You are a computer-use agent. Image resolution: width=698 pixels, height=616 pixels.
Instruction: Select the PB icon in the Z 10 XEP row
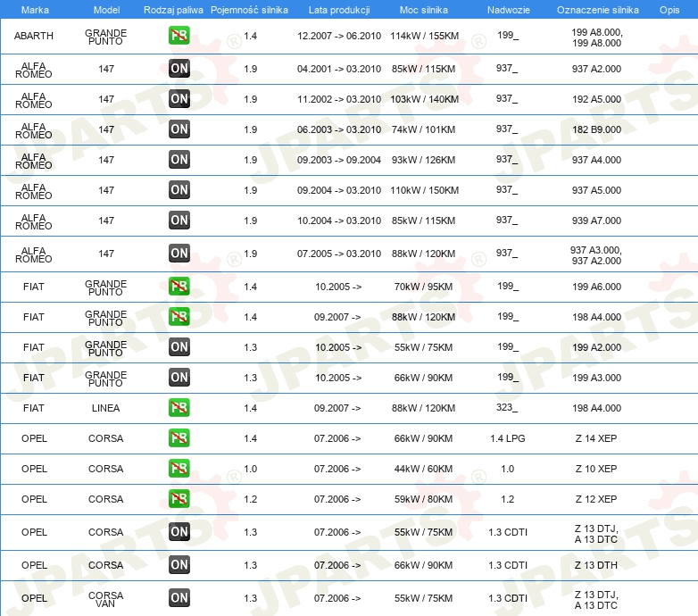pyautogui.click(x=179, y=468)
